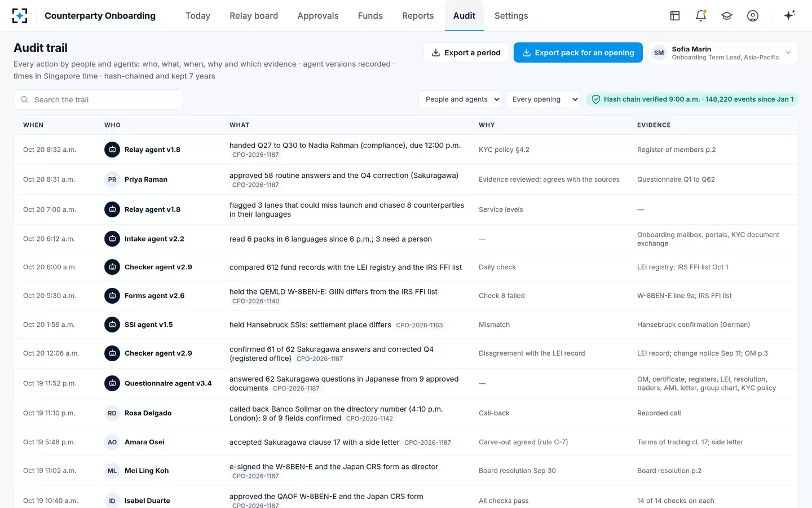Open the People and agents filter dropdown
812x508 pixels.
[461, 99]
